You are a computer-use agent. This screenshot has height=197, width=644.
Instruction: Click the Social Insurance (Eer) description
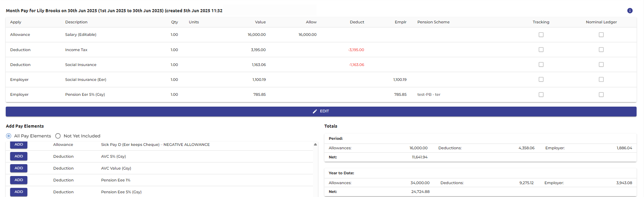[86, 80]
